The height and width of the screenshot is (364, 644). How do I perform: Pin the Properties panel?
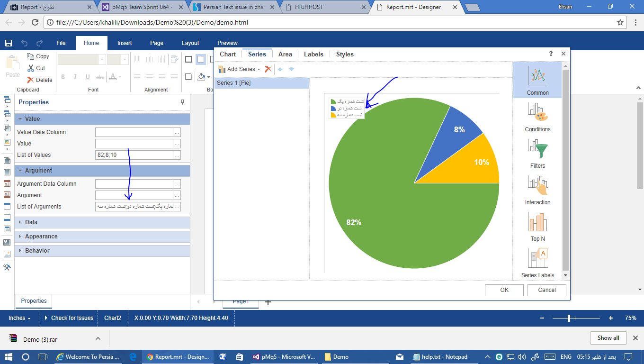182,102
